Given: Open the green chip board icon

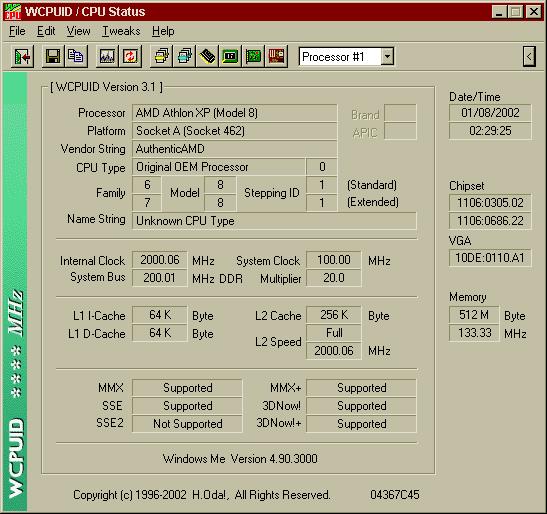Looking at the screenshot, I should coord(230,56).
